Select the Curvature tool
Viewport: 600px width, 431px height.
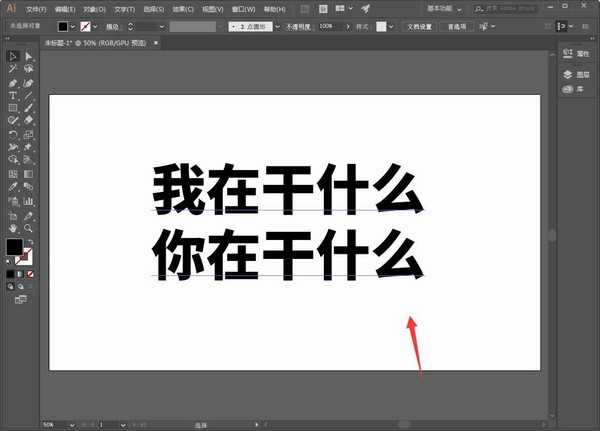click(28, 83)
